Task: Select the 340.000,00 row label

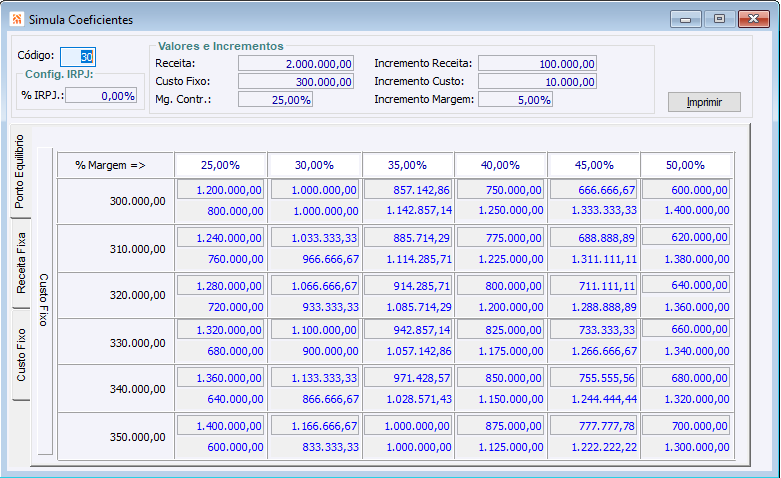Action: (137, 389)
